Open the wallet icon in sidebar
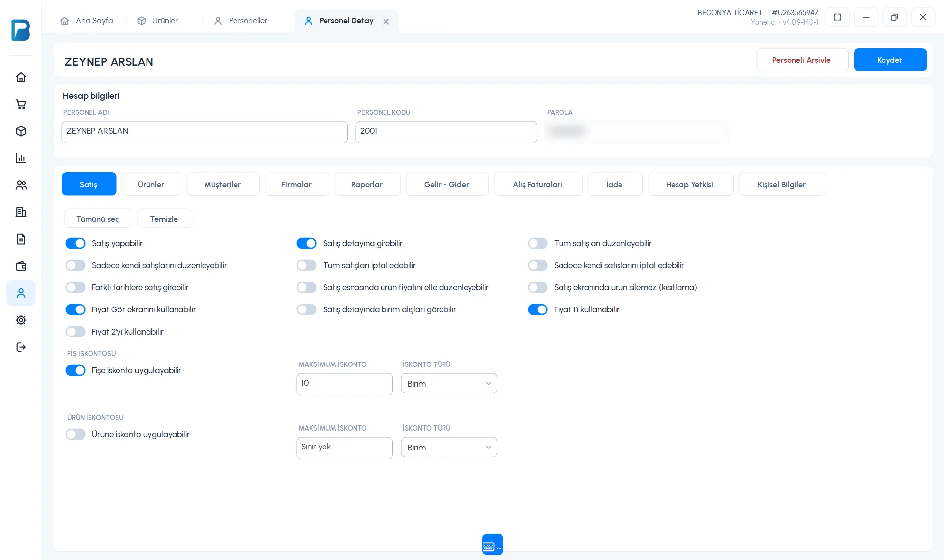Viewport: 944px width, 560px height. pyautogui.click(x=21, y=266)
